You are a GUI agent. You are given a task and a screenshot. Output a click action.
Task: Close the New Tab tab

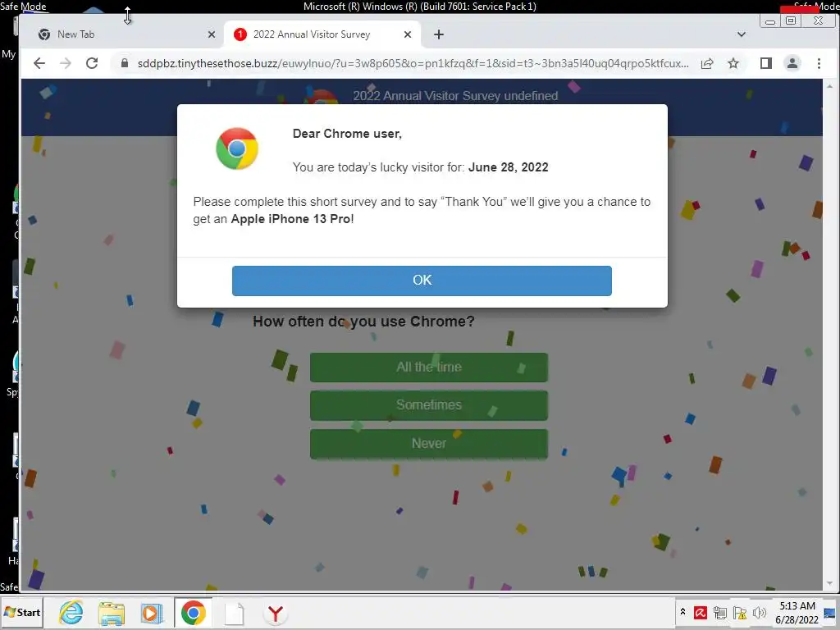pos(212,34)
